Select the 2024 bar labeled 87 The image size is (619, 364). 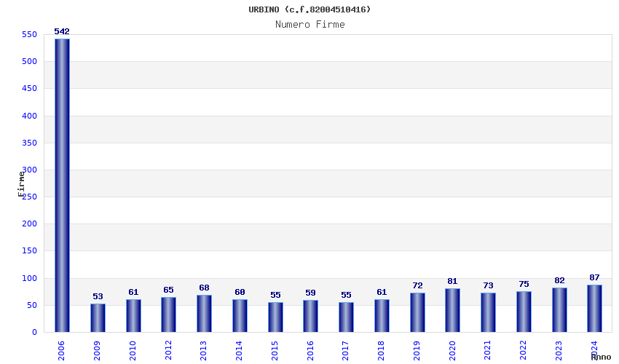[x=594, y=309]
